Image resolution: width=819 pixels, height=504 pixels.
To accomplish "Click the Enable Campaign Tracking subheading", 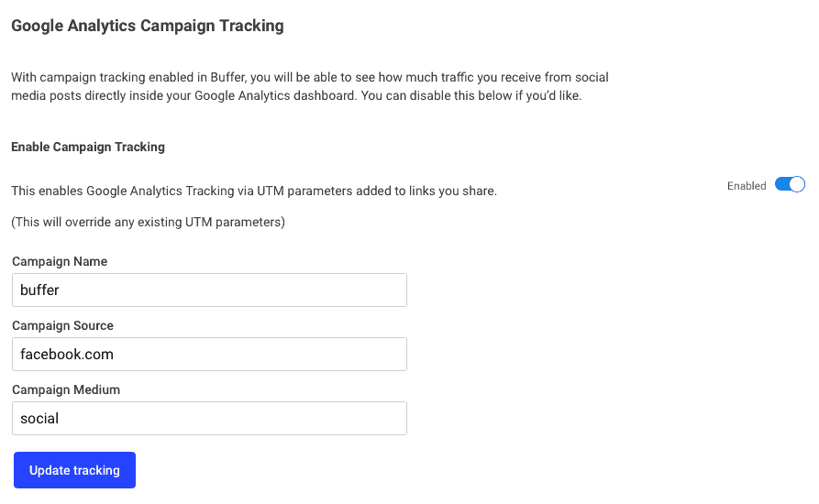I will tap(88, 148).
